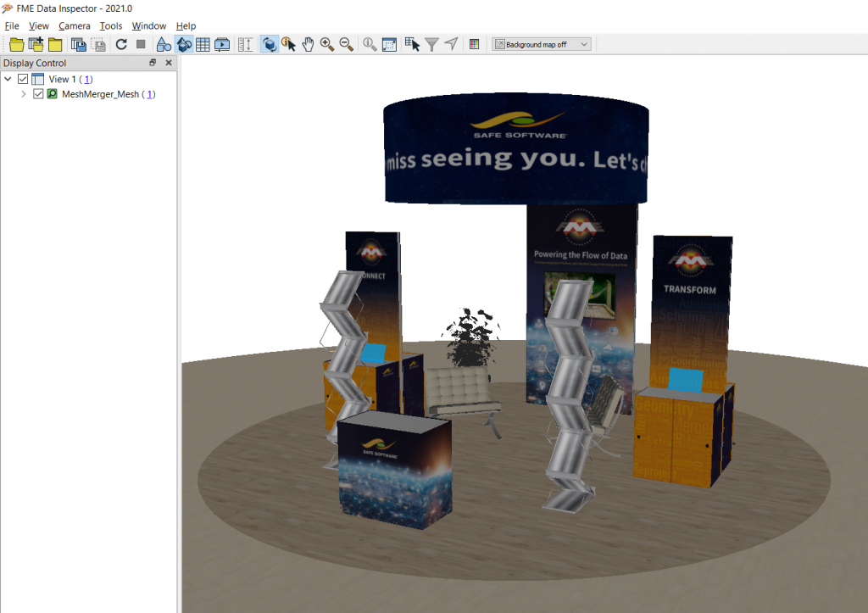Image resolution: width=868 pixels, height=613 pixels.
Task: Collapse the View 1 tree node
Action: coord(8,79)
